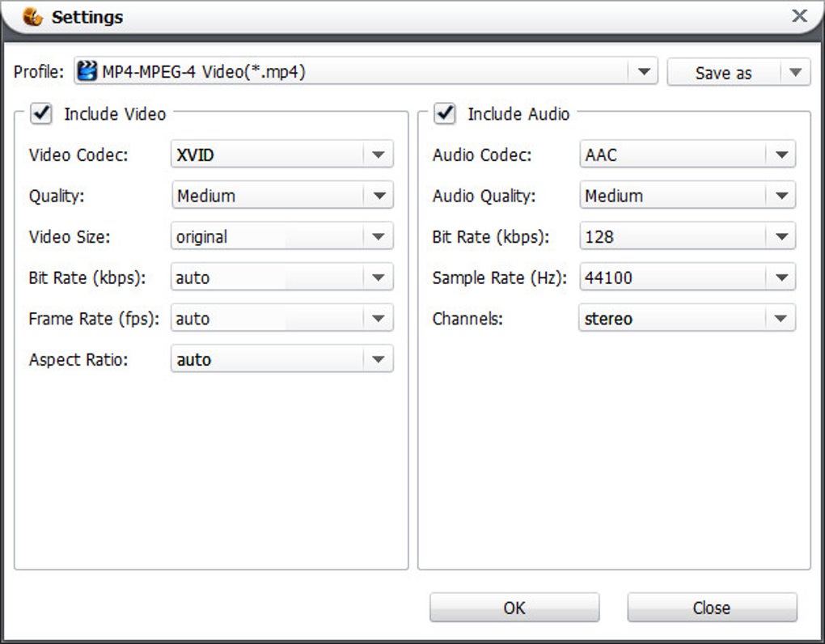
Task: Confirm settings with the OK button
Action: pyautogui.click(x=514, y=608)
